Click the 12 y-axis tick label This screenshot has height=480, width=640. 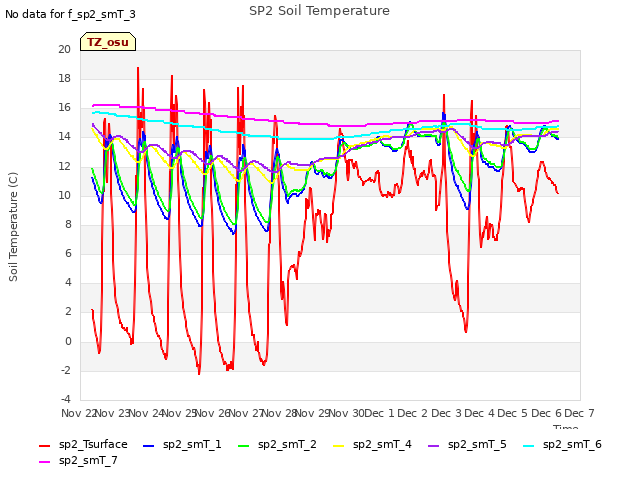(x=64, y=166)
